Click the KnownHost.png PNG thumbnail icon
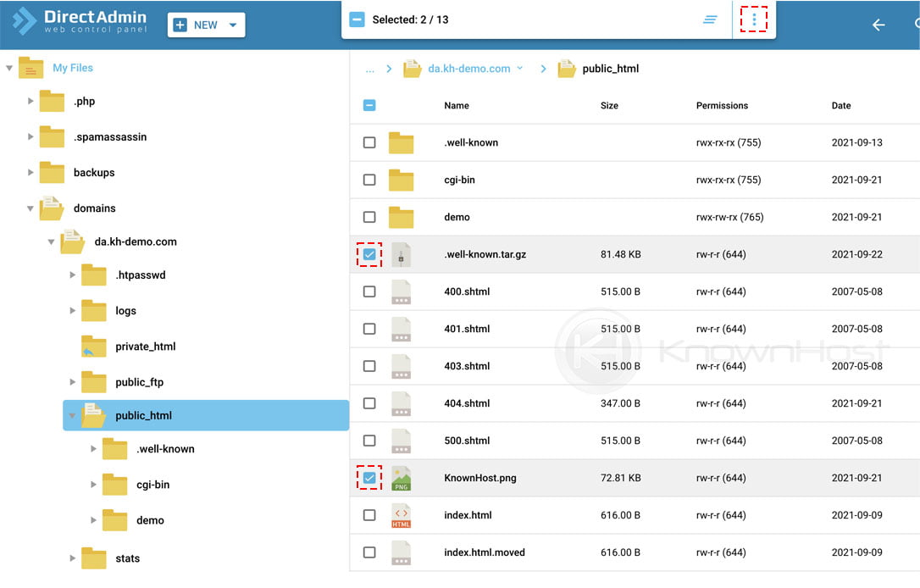Screen dimensions: 920x588 [x=401, y=478]
